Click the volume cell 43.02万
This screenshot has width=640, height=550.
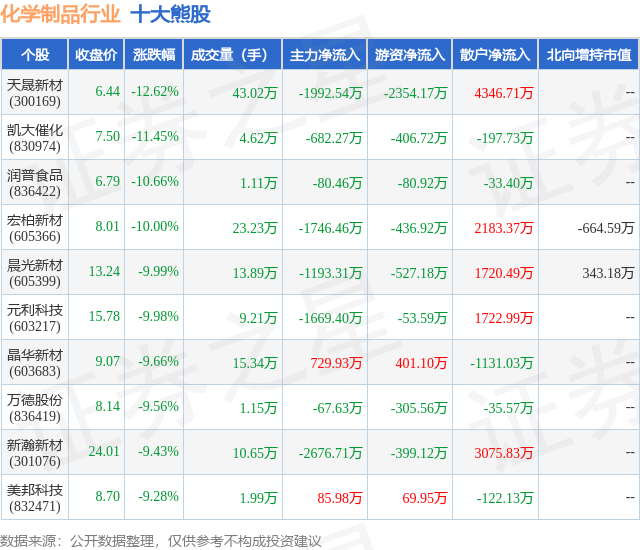click(x=255, y=93)
